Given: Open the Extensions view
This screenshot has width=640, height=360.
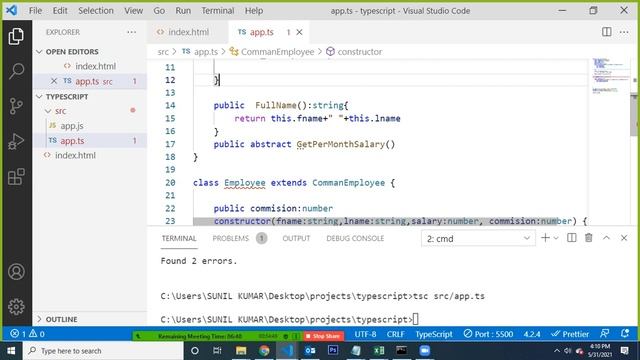Looking at the screenshot, I should point(16,177).
